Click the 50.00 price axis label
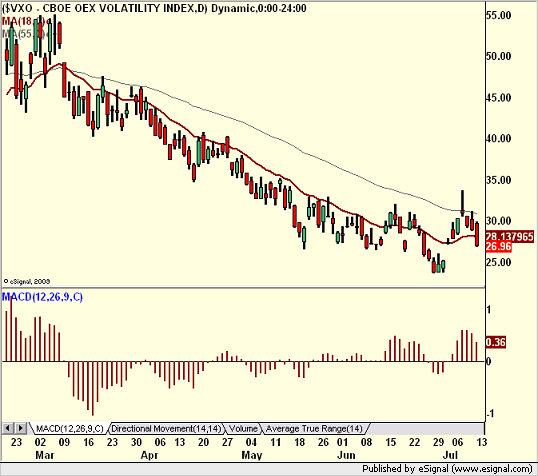This screenshot has height=476, width=538. click(499, 56)
